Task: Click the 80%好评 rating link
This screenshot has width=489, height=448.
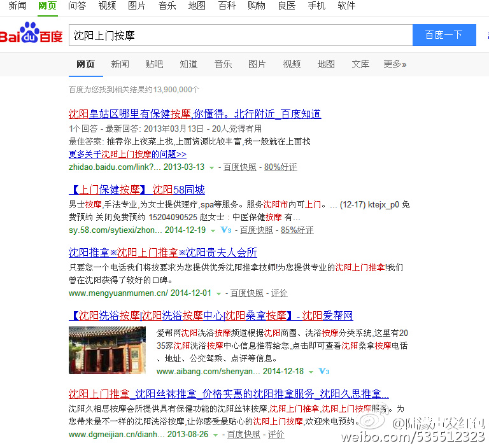Action: click(281, 167)
